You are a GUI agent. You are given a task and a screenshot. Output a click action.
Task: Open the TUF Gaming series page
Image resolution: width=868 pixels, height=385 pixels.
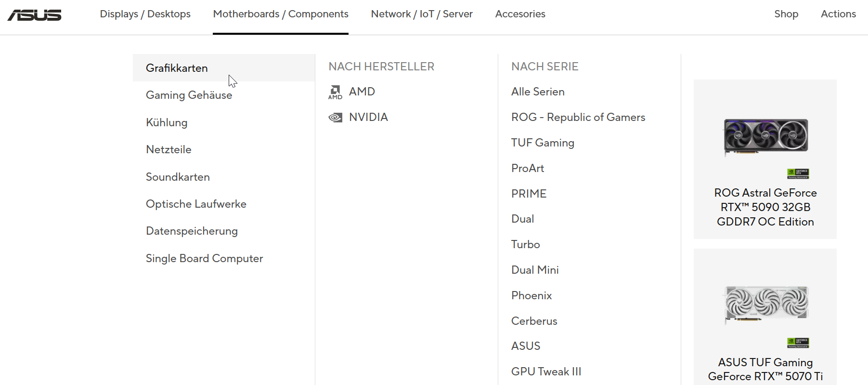[x=542, y=143]
